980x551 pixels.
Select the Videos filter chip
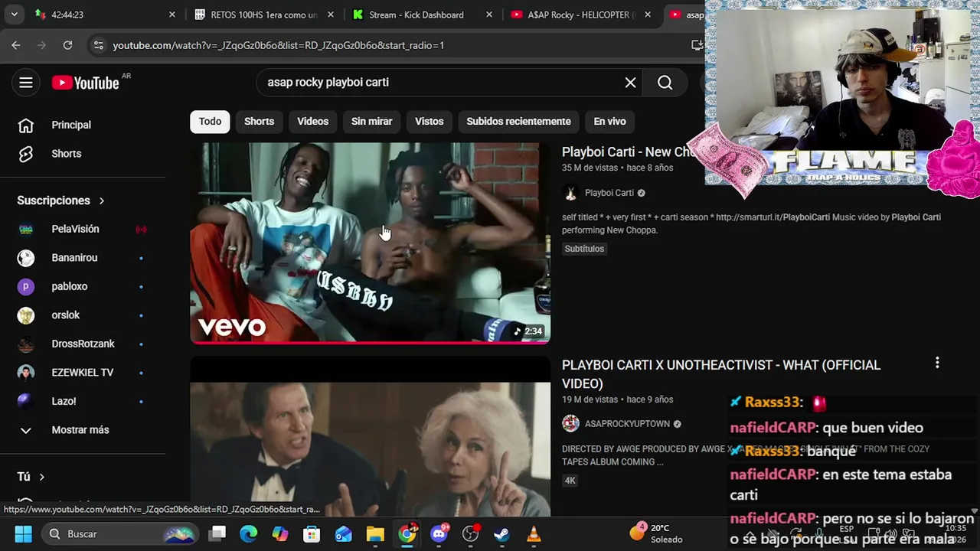pyautogui.click(x=312, y=122)
